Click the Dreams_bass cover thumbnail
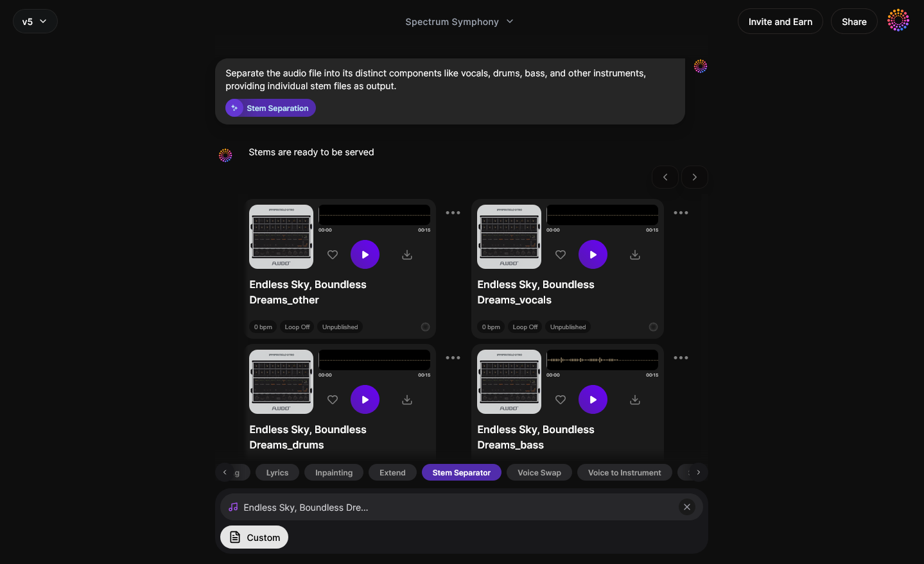 coord(509,382)
